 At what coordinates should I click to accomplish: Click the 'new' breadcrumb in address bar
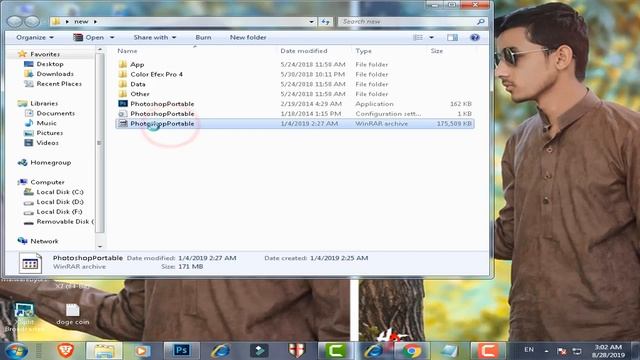[81, 22]
